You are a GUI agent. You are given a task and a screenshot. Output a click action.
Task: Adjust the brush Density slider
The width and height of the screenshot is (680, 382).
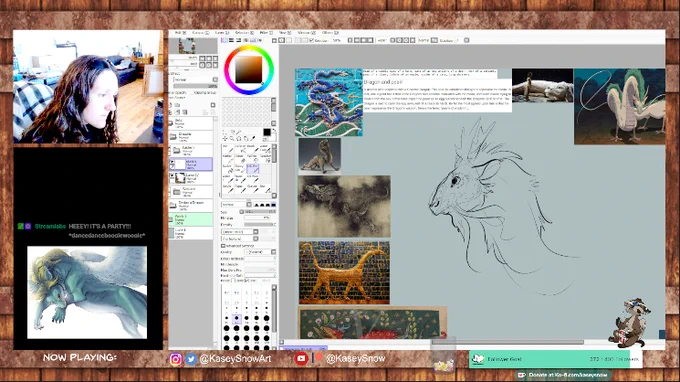click(260, 225)
